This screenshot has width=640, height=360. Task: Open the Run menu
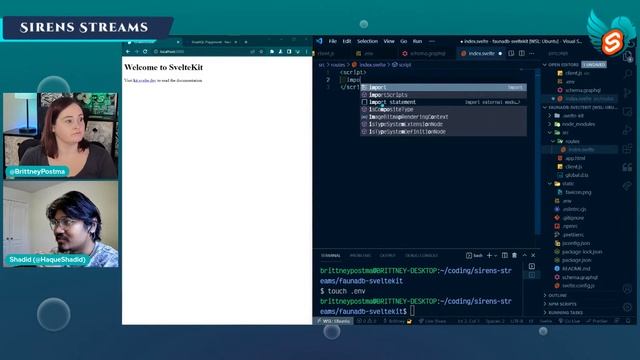[417, 41]
